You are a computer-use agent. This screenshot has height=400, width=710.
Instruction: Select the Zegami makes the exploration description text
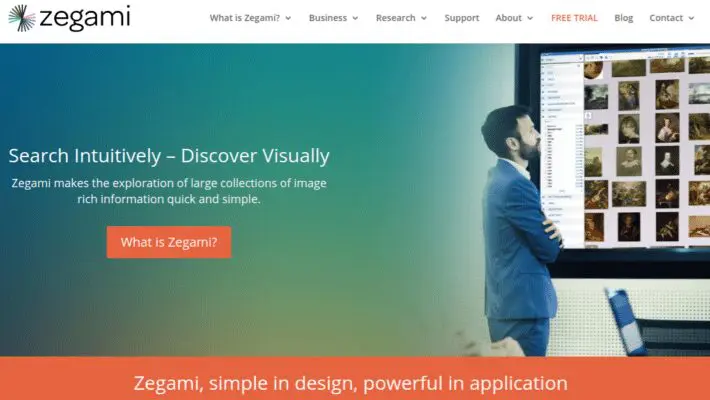click(169, 191)
